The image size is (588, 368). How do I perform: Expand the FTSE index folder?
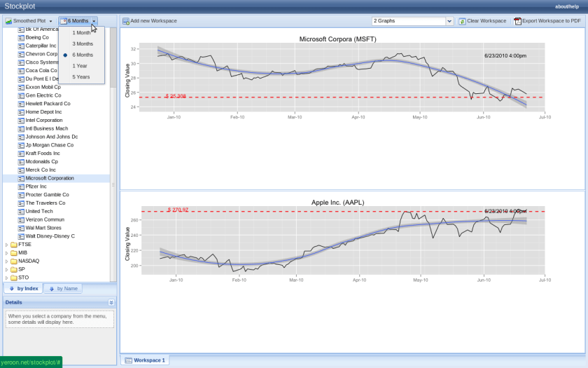(x=7, y=244)
